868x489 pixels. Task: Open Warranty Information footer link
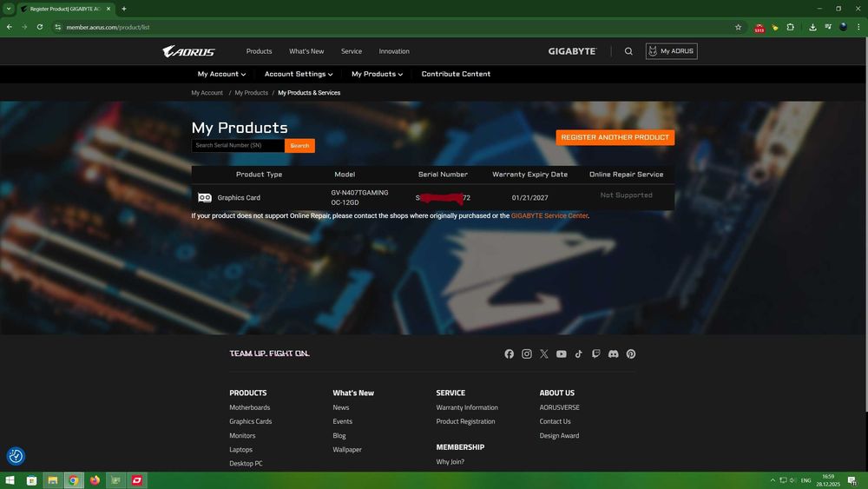467,407
